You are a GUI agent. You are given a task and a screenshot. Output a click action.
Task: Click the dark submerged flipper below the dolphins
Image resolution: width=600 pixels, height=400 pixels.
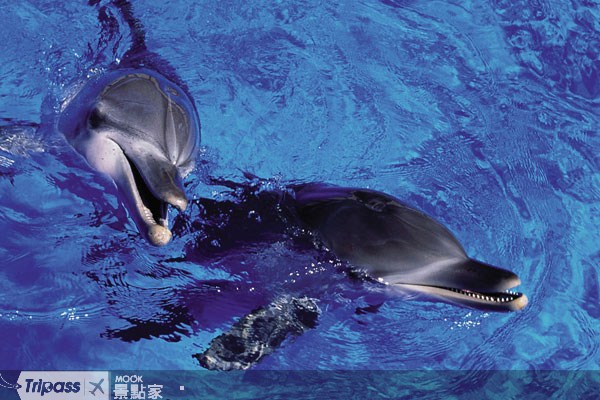click(260, 333)
